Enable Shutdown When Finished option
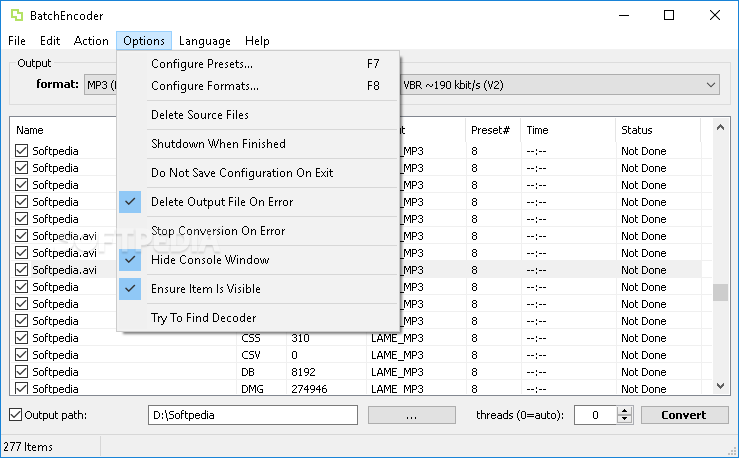Screen dimensions: 739x458 tap(258, 144)
